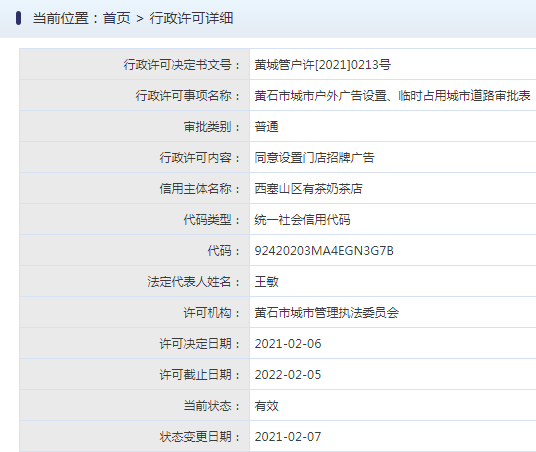Click the 当前位置 text in header

pos(61,18)
